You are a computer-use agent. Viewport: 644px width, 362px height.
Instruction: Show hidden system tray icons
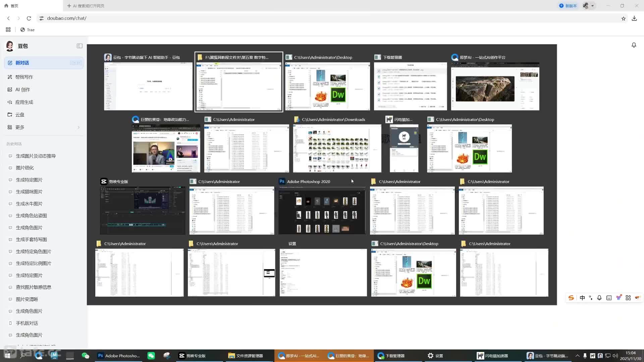[x=577, y=356]
